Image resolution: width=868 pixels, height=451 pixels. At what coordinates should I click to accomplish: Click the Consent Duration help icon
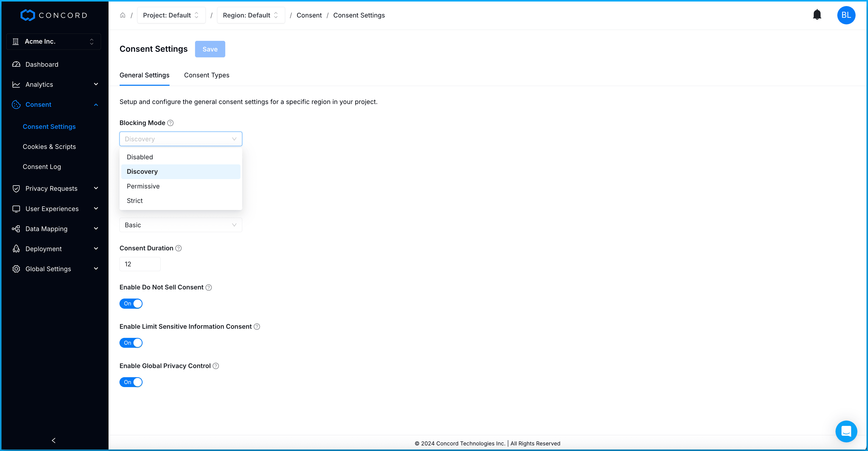coord(179,248)
